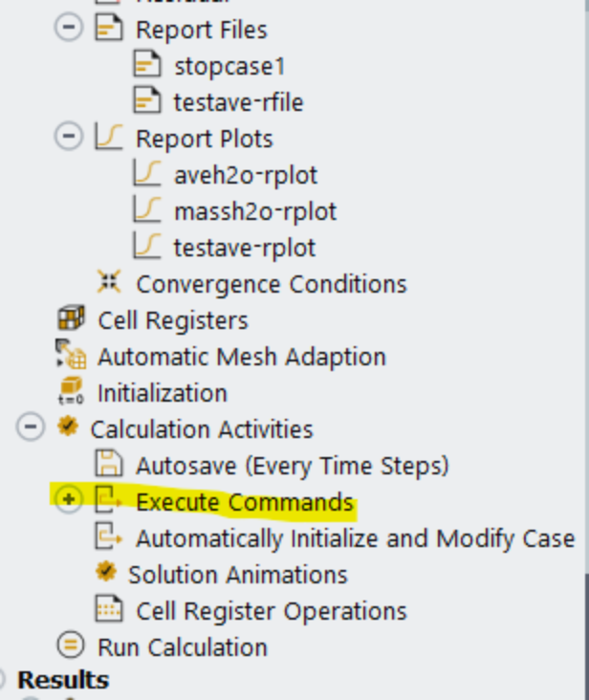Click the Cell Register Operations icon

coord(108,610)
